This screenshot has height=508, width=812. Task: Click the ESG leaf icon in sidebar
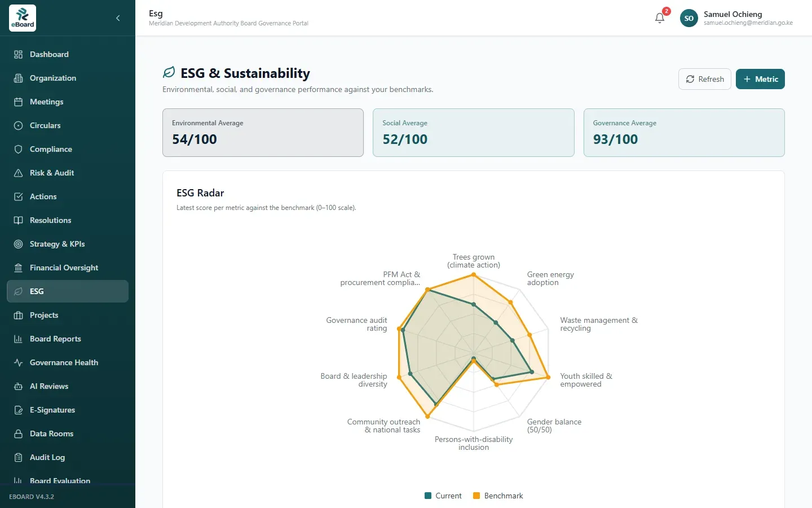click(x=18, y=291)
